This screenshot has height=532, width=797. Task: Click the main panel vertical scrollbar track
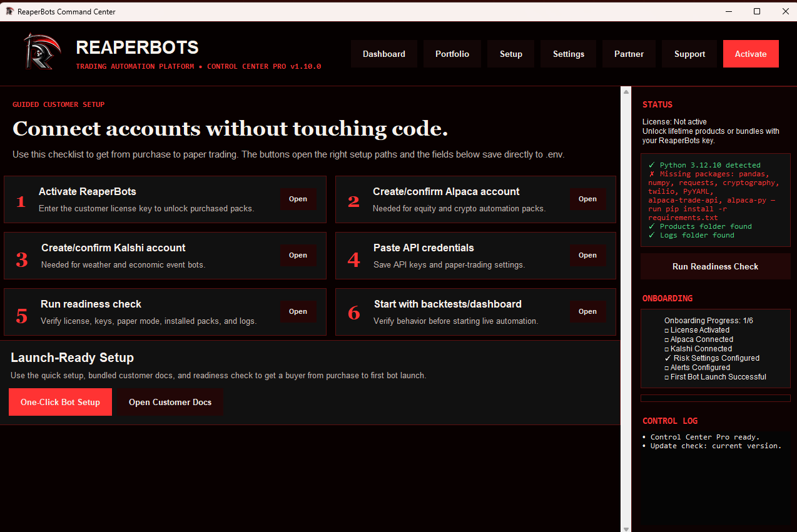[x=626, y=309]
